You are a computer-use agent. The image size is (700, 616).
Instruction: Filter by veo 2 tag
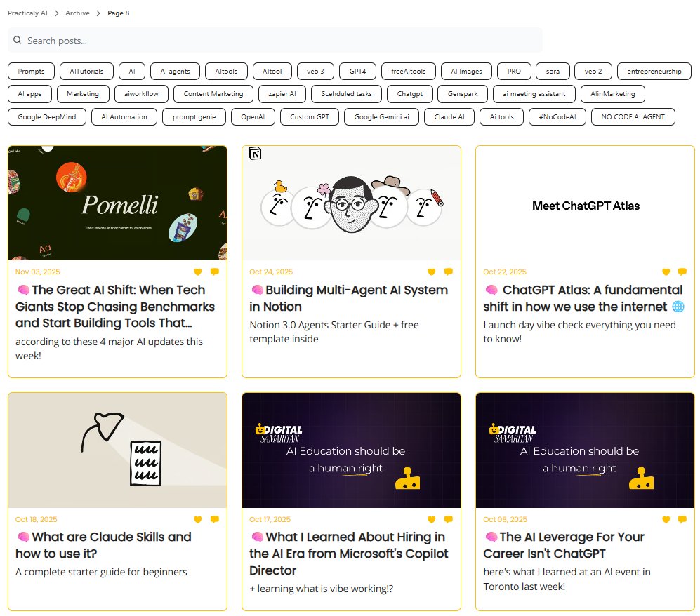point(593,72)
